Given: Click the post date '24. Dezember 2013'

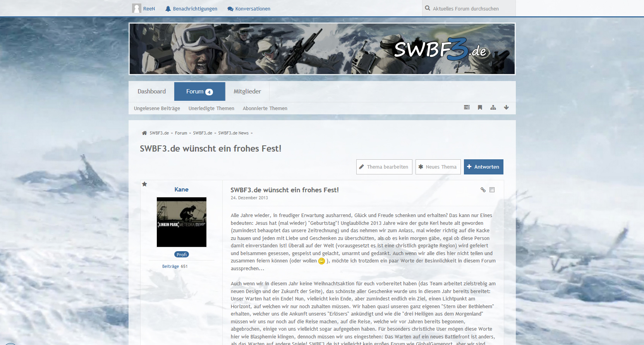Looking at the screenshot, I should 249,198.
